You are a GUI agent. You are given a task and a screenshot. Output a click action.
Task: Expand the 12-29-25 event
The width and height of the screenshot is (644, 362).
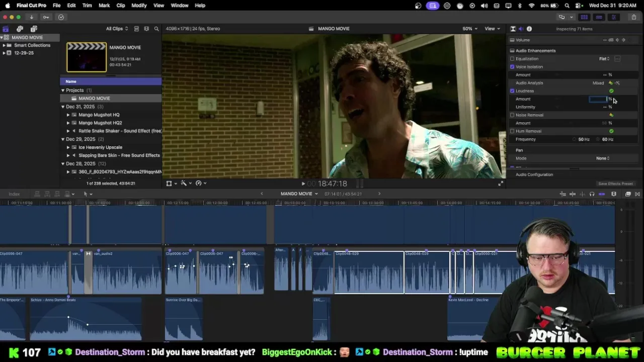point(4,53)
